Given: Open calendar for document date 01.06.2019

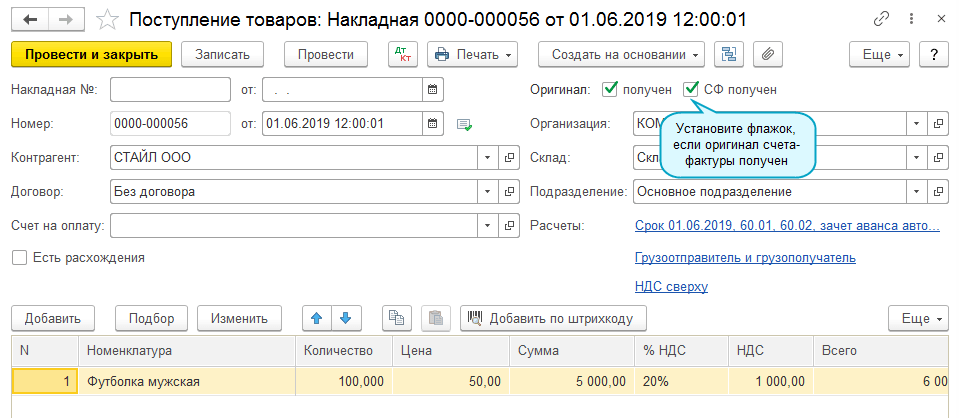Looking at the screenshot, I should pyautogui.click(x=433, y=124).
